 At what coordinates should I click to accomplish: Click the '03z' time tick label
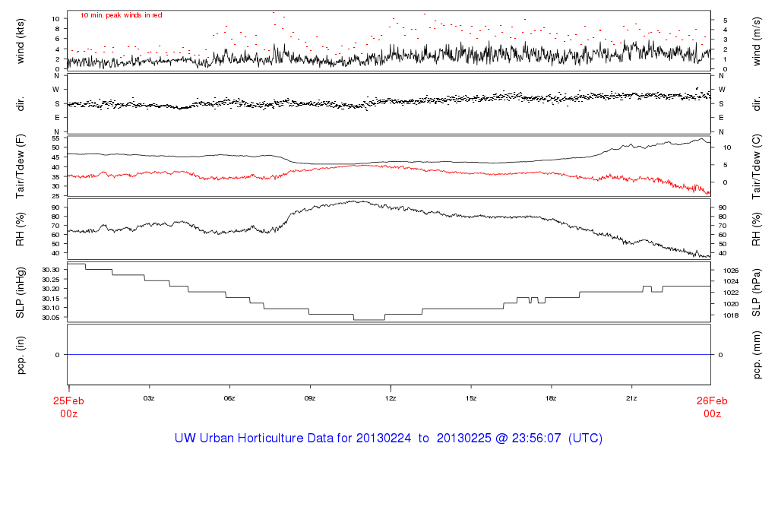tap(149, 398)
